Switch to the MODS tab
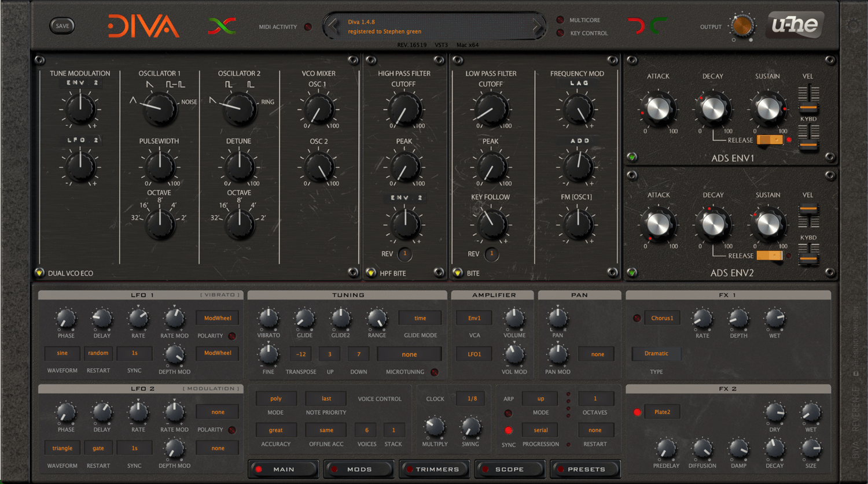868x484 pixels. tap(359, 469)
